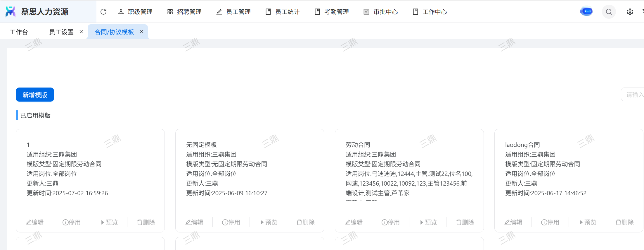Close the 合同/协议模板 tab
644x250 pixels.
pos(141,32)
